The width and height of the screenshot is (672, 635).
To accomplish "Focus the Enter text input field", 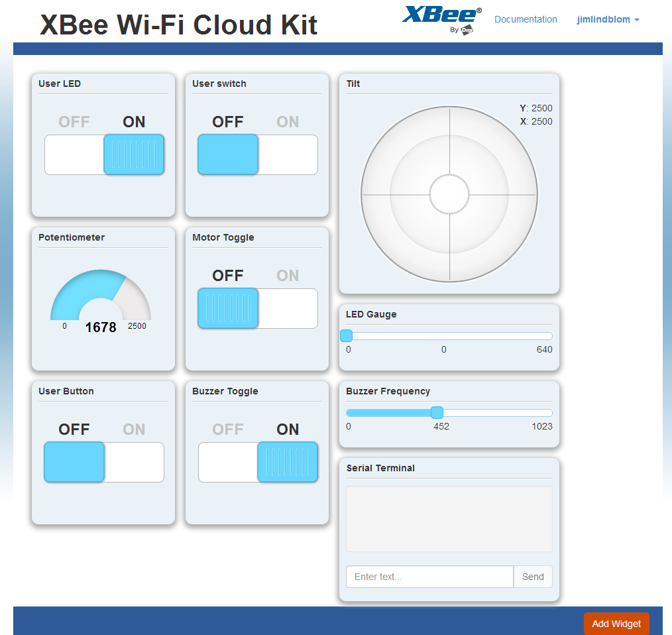I will coord(429,577).
